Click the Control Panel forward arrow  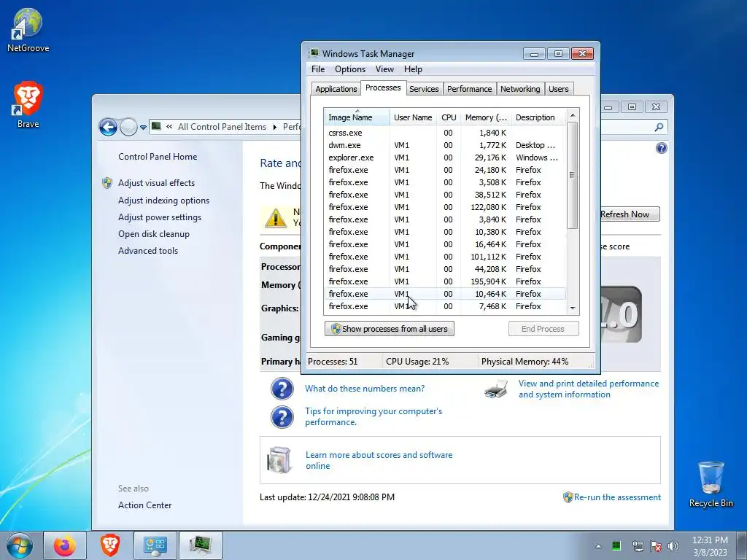coord(128,127)
